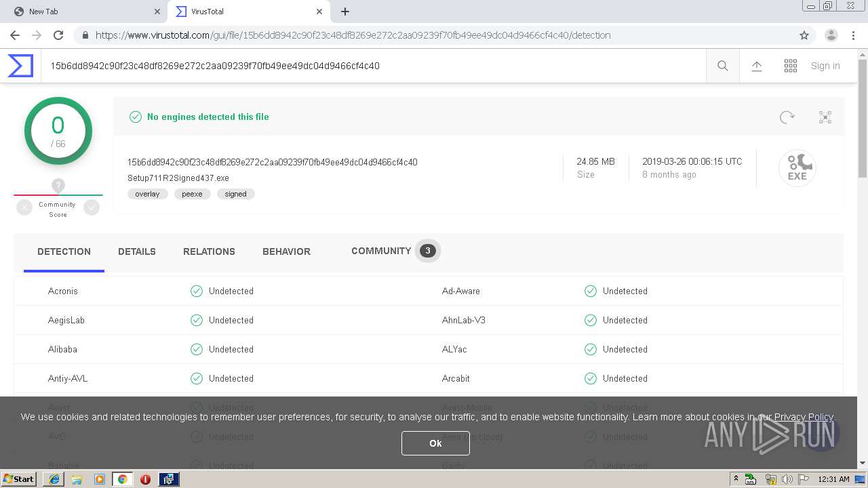Viewport: 868px width, 488px height.
Task: Click the volume tray icon
Action: (787, 479)
